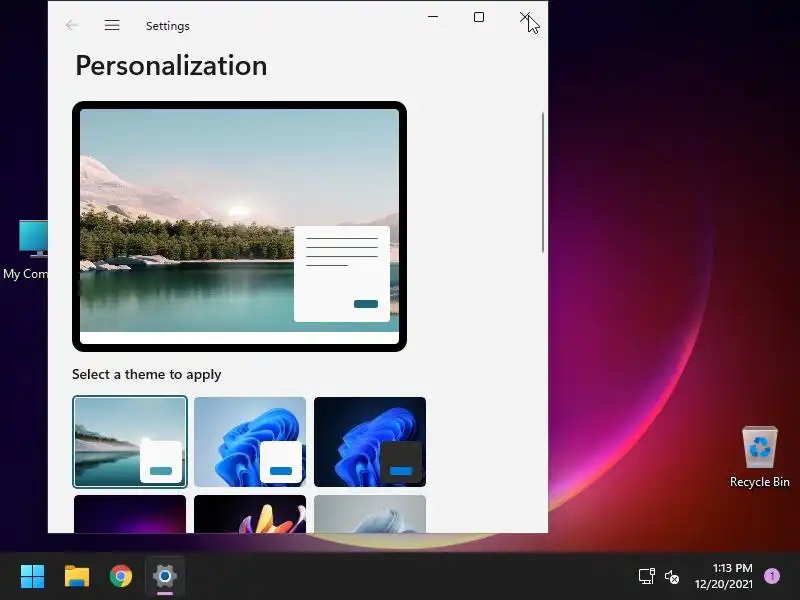800x600 pixels.
Task: Open the clock showing 1:13 PM
Action: [x=723, y=576]
